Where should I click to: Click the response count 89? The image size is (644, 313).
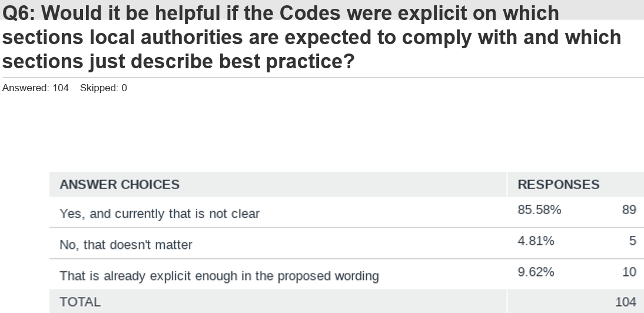[x=629, y=209]
